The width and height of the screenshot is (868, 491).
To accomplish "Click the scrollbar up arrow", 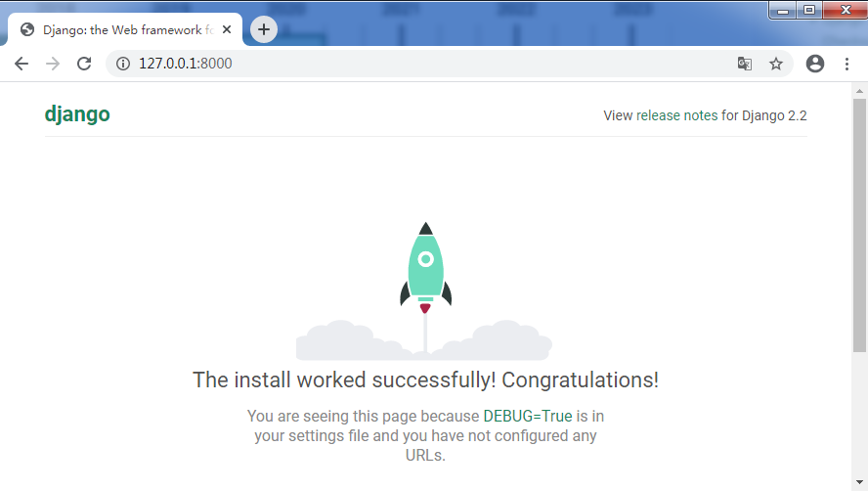I will click(859, 91).
